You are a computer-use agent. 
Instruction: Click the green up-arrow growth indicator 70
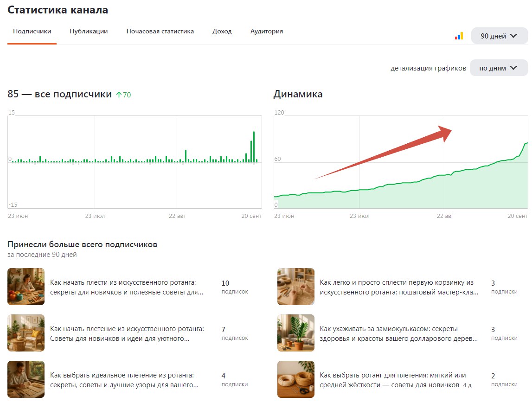(123, 95)
